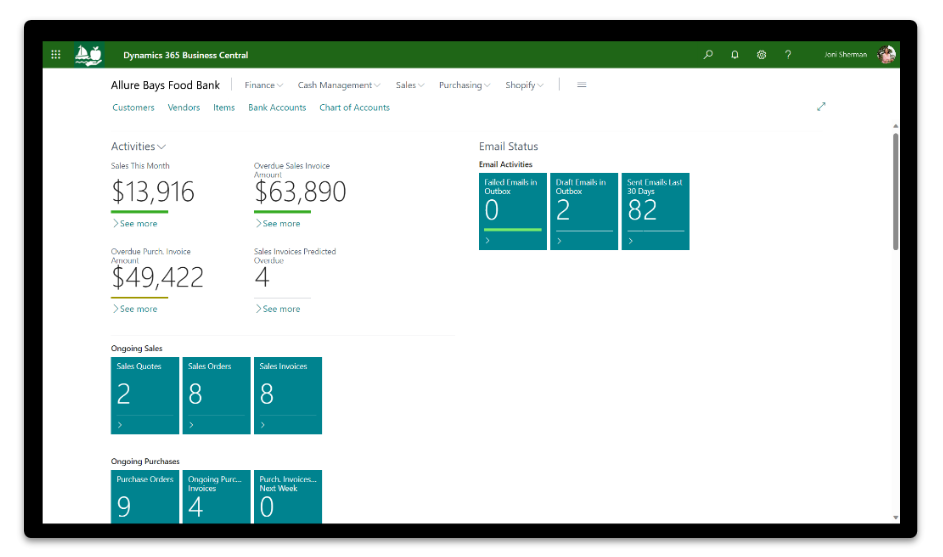
Task: Expand the Shopify menu
Action: click(x=524, y=85)
